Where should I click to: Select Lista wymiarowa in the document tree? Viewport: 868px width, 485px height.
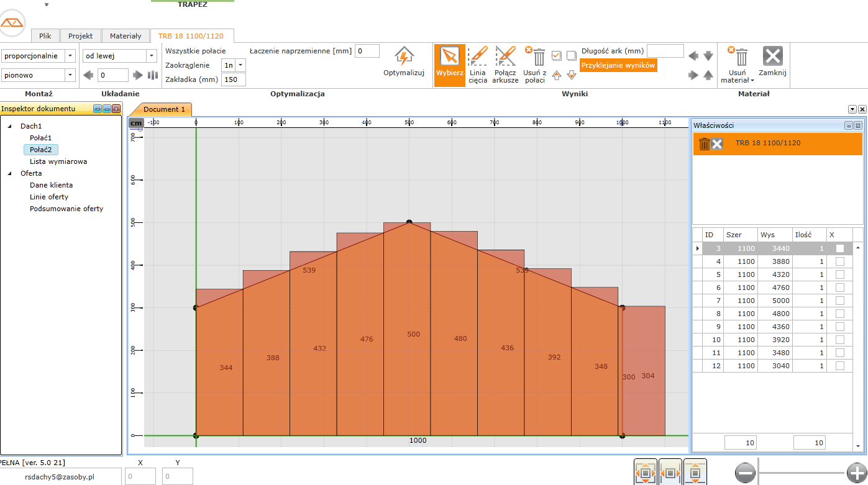coord(58,161)
